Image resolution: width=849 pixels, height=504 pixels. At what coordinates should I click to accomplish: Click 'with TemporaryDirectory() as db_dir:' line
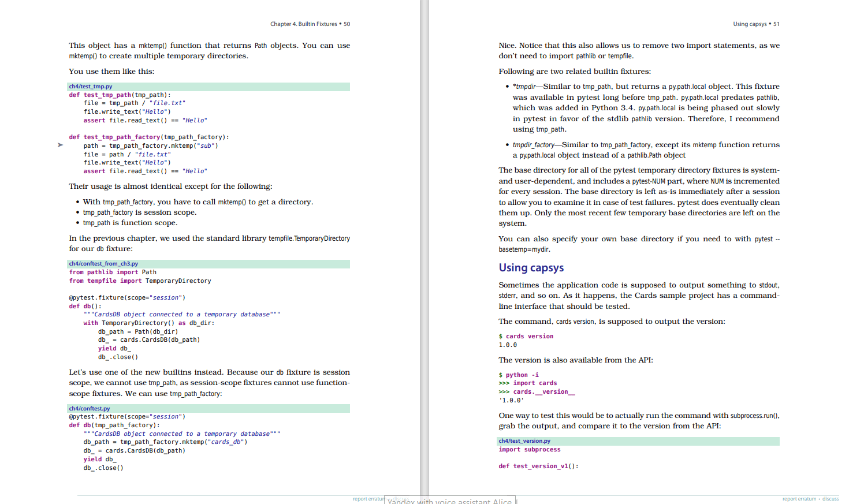pos(149,323)
